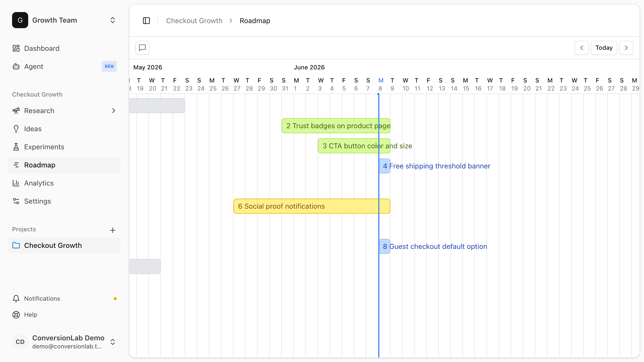Click the Checkout Growth folder icon
The image size is (644, 362).
(x=16, y=245)
